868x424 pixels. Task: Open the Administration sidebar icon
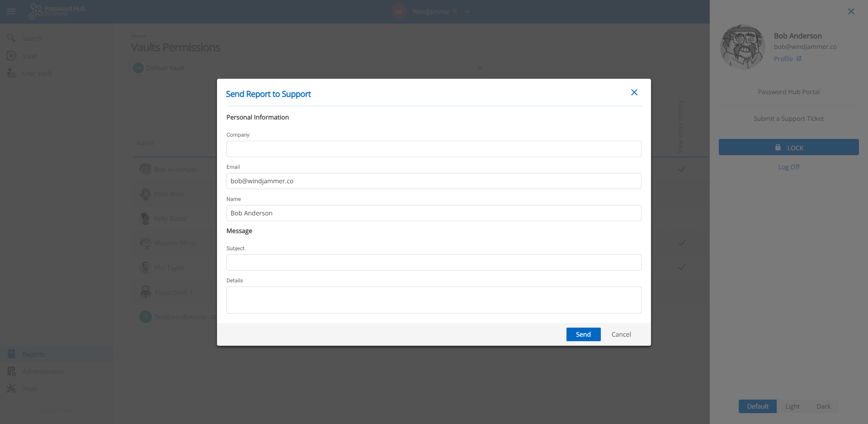tap(11, 372)
